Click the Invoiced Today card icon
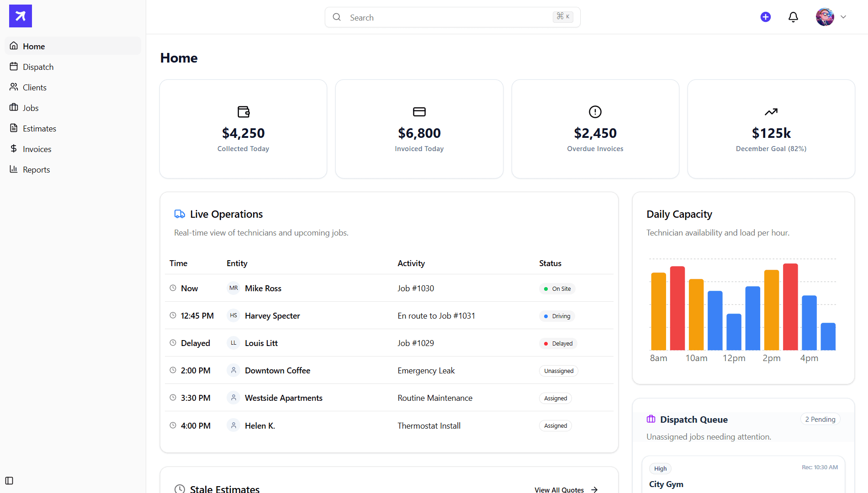 419,112
